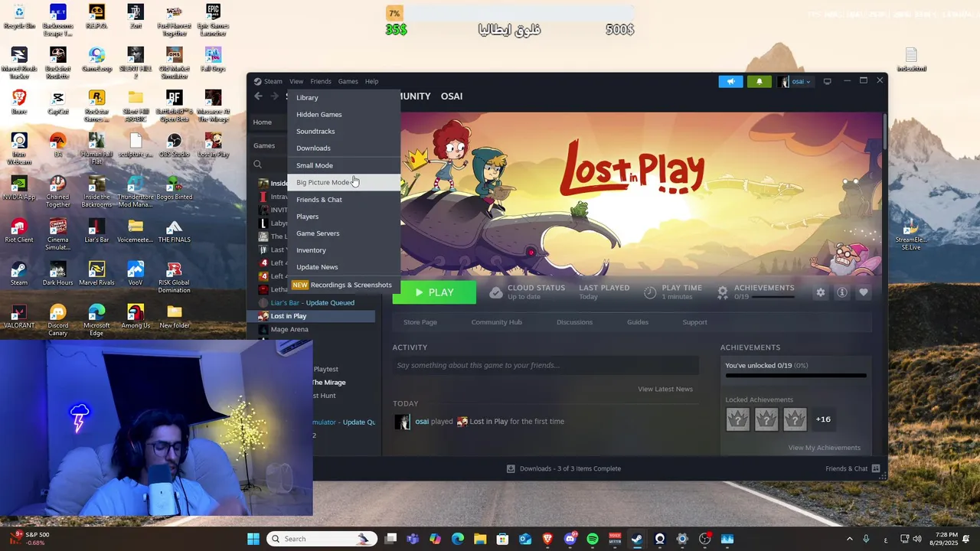Screen dimensions: 980x551
Task: Open OBS Studio desktop icon
Action: tap(175, 145)
